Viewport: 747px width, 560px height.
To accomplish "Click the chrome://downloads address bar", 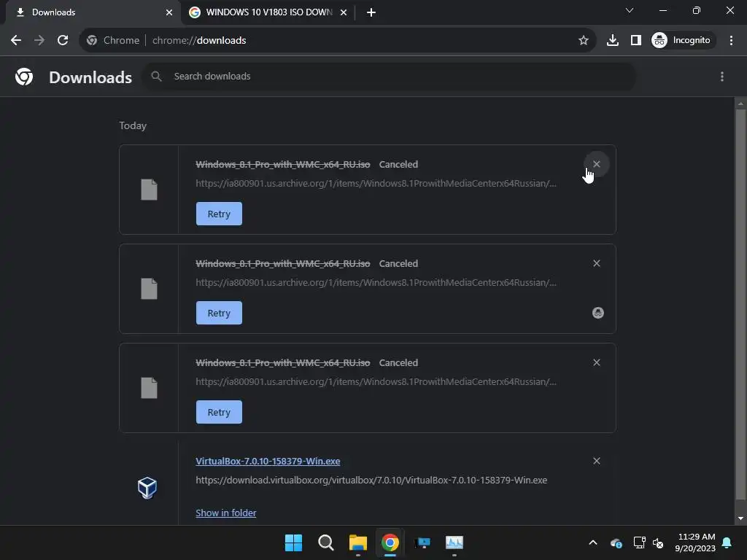I will click(x=337, y=41).
